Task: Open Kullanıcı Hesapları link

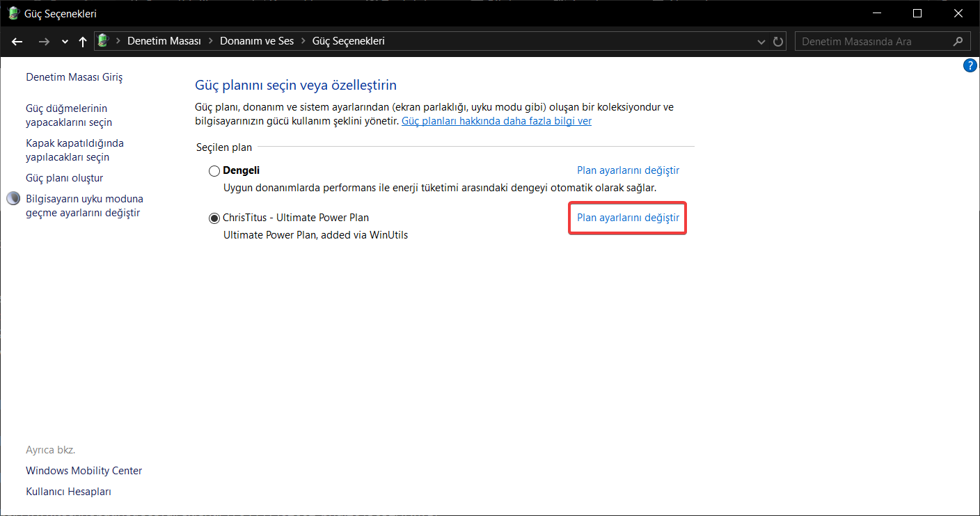Action: click(68, 492)
